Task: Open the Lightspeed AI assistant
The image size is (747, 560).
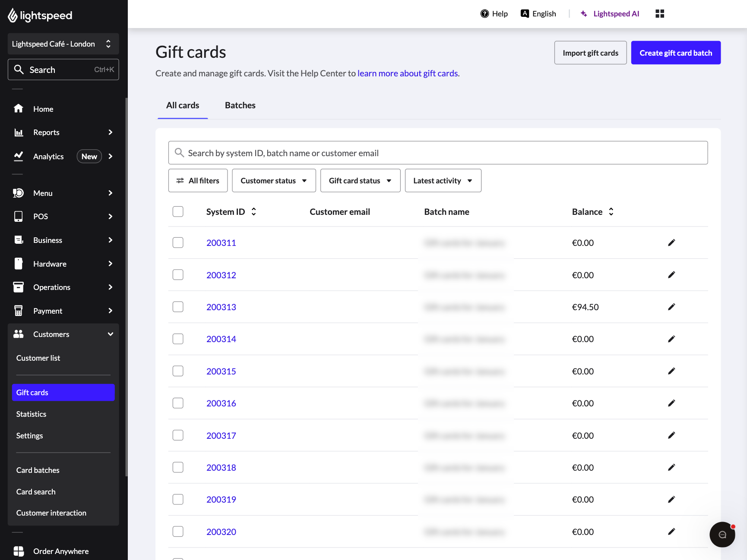Action: [610, 13]
